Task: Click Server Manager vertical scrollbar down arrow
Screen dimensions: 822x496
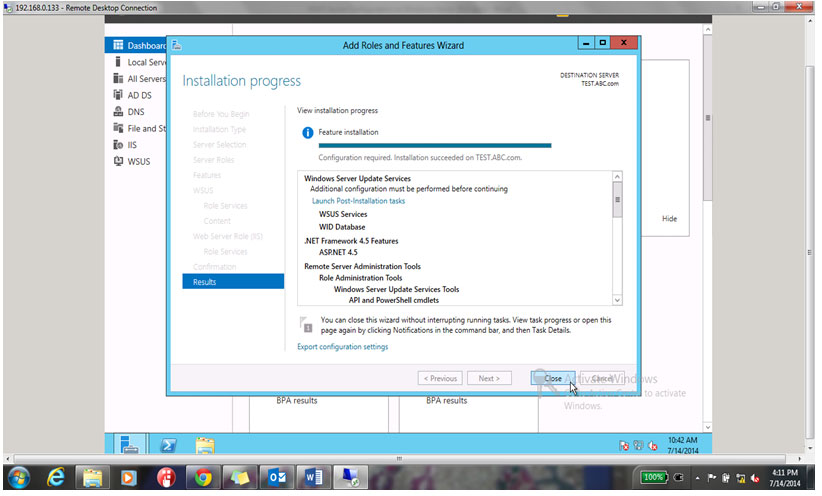Action: [707, 427]
